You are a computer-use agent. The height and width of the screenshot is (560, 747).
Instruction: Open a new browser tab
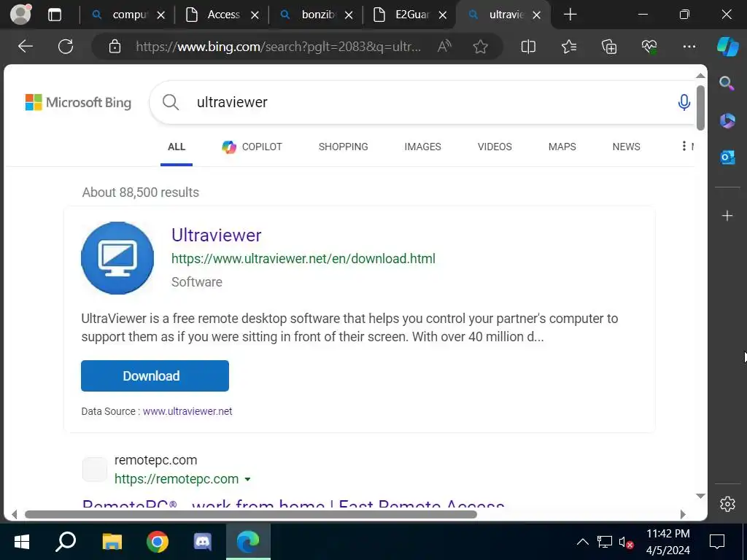pos(570,15)
